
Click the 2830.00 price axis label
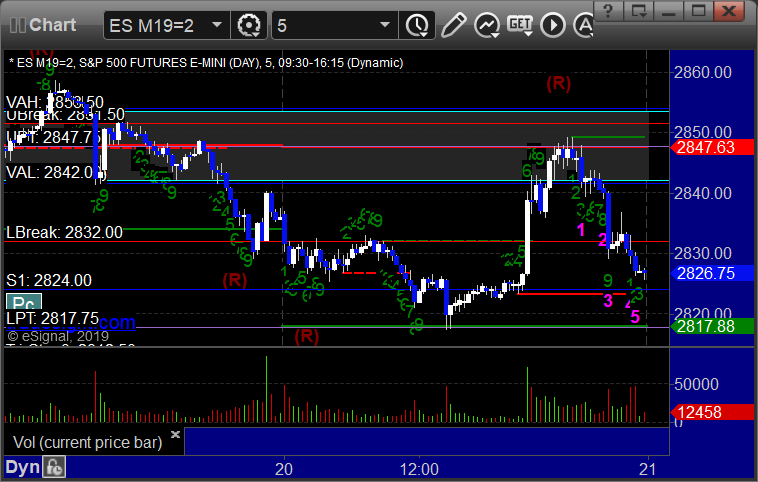(703, 253)
